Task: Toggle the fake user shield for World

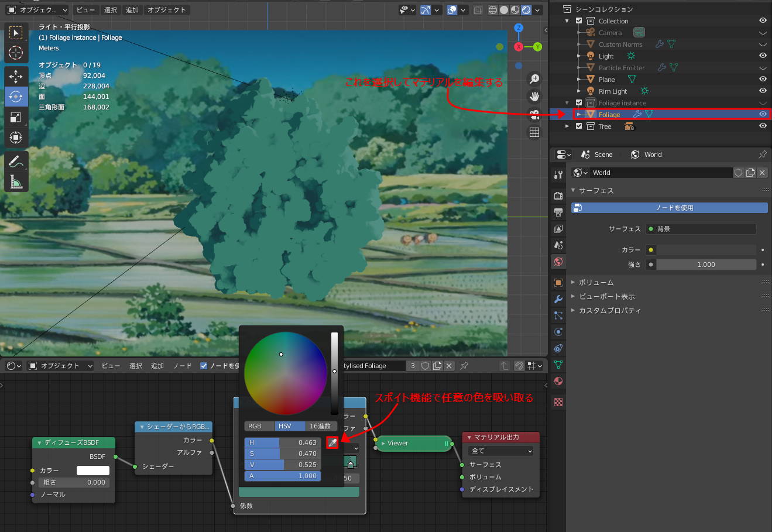Action: tap(739, 173)
